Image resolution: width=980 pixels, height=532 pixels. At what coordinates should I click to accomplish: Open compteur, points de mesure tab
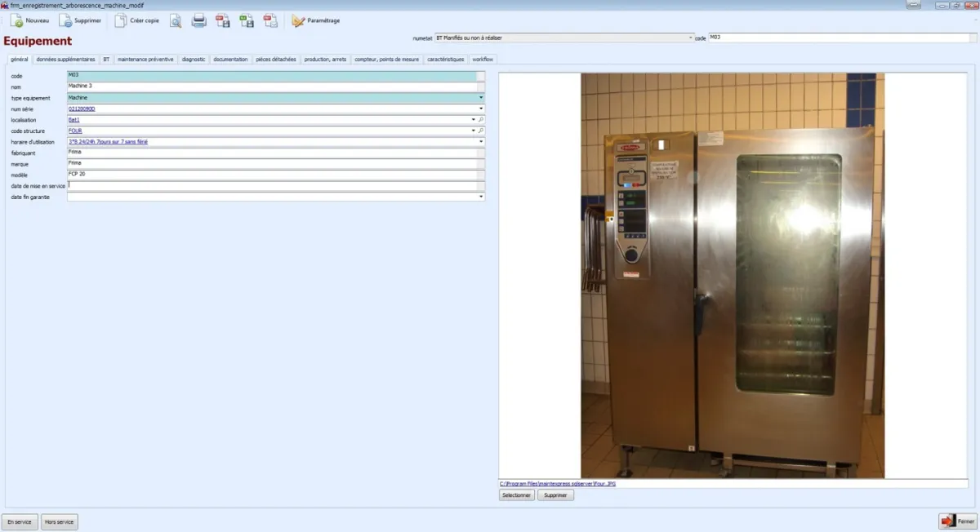click(x=387, y=60)
